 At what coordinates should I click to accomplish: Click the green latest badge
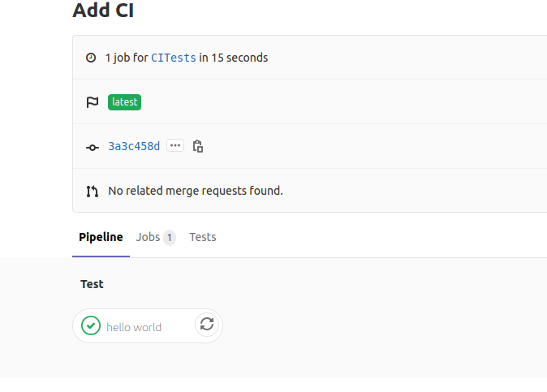pos(124,102)
